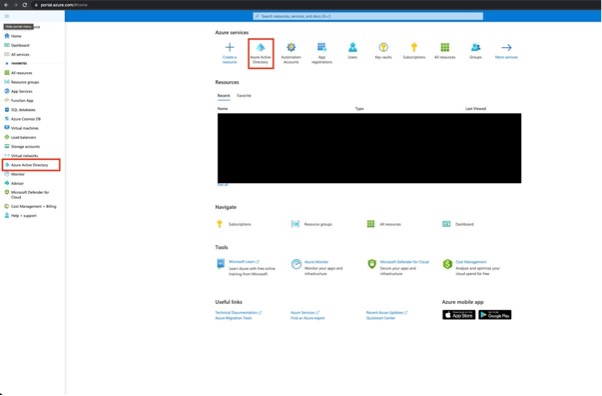Switch to the Favorite resources tab
The image size is (602, 396).
[x=244, y=96]
